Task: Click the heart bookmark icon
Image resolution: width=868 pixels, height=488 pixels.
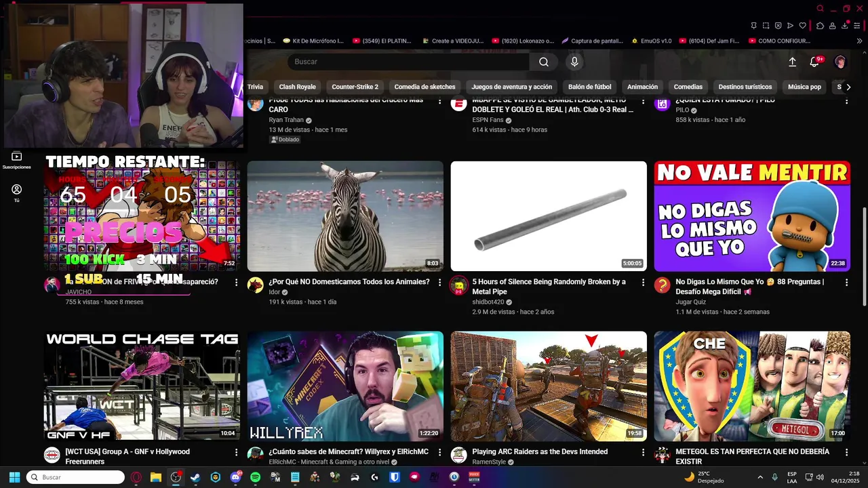Action: tap(802, 26)
